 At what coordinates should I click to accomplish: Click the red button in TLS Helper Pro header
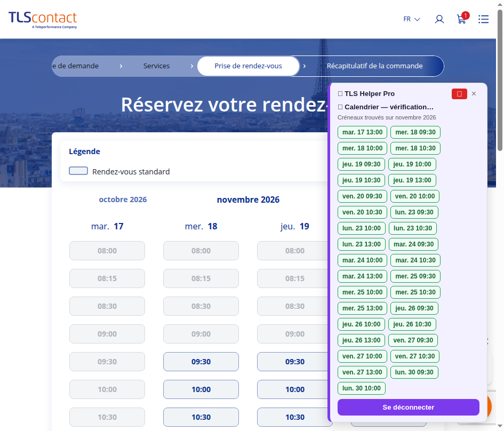[x=459, y=94]
